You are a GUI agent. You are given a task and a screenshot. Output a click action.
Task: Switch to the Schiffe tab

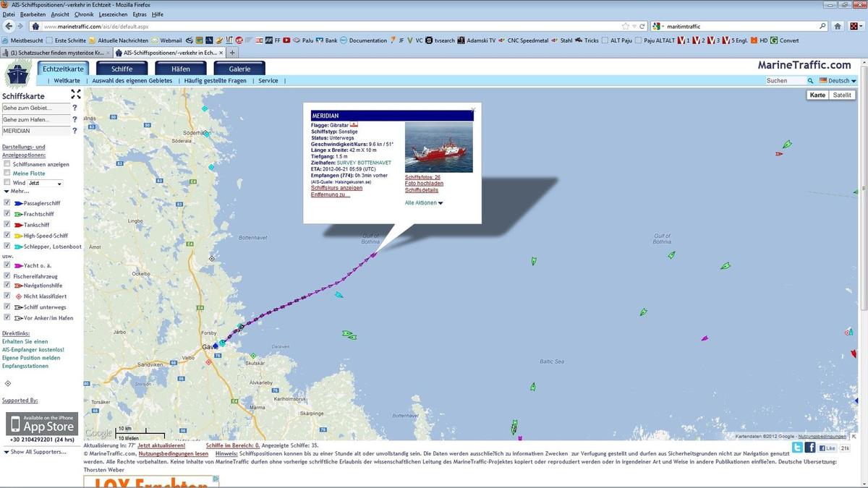tap(122, 69)
